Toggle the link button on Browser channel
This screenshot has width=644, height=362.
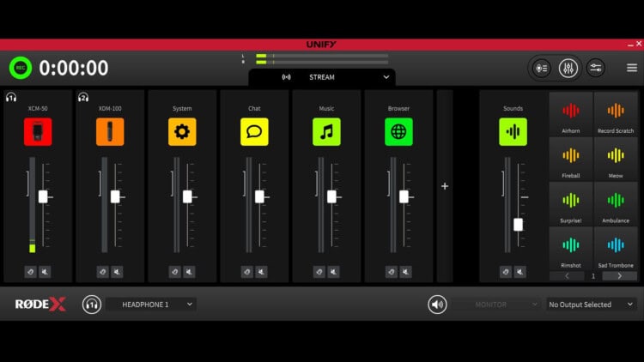tap(391, 272)
